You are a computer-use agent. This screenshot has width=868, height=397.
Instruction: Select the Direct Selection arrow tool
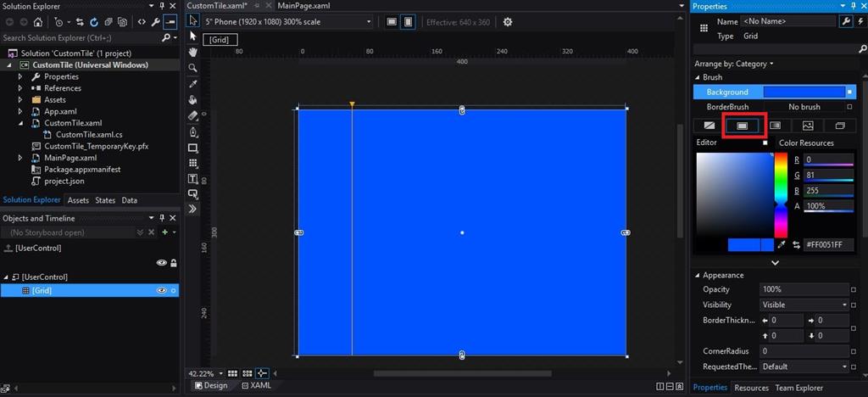click(192, 36)
